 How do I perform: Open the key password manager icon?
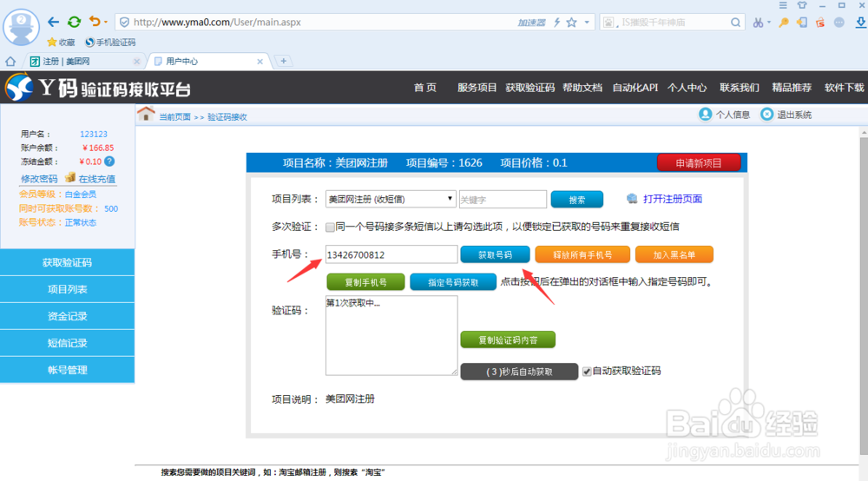coord(783,23)
